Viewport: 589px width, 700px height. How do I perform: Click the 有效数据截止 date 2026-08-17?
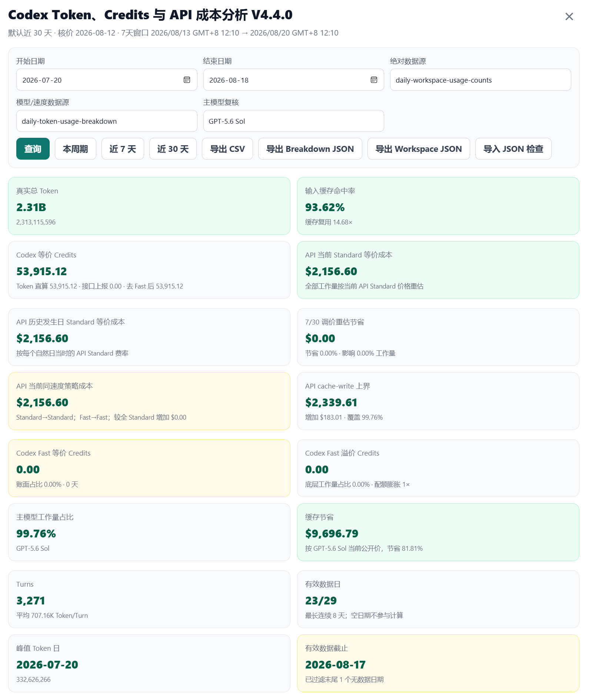(x=335, y=665)
